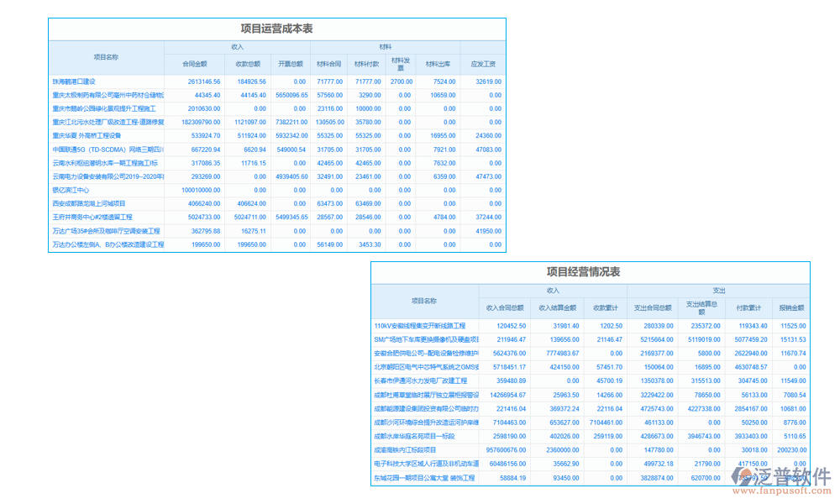Select the value 100010000.00
Screen dimensions: 840x504
pyautogui.click(x=201, y=190)
